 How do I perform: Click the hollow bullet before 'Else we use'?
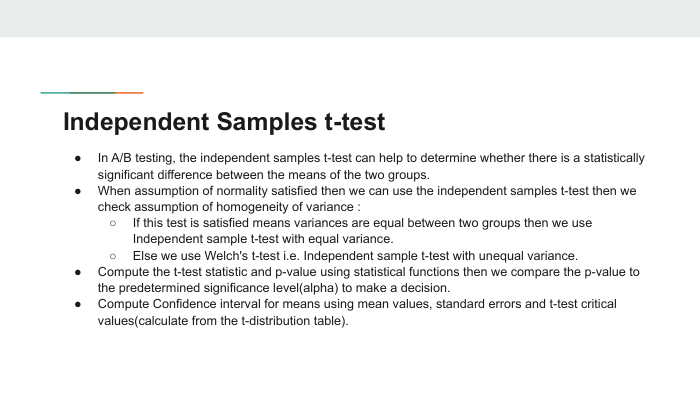(x=113, y=256)
